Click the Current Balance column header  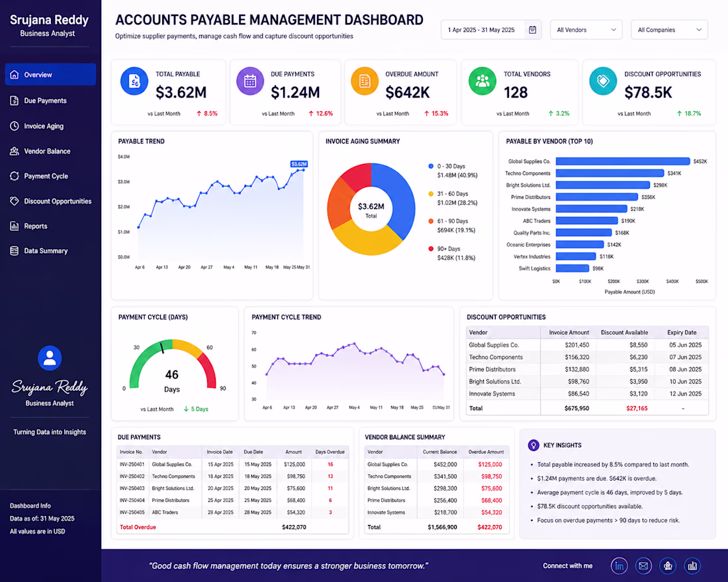(x=439, y=452)
